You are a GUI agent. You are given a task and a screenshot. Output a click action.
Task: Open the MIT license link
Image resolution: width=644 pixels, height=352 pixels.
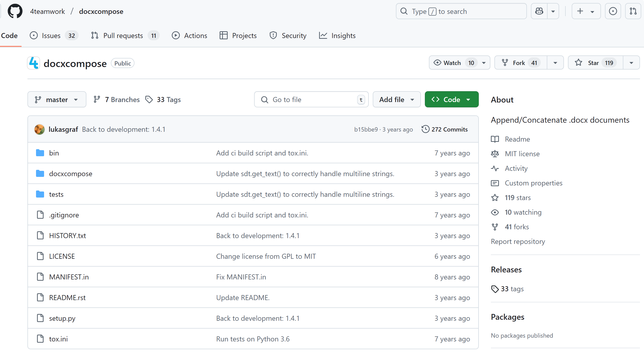(522, 154)
